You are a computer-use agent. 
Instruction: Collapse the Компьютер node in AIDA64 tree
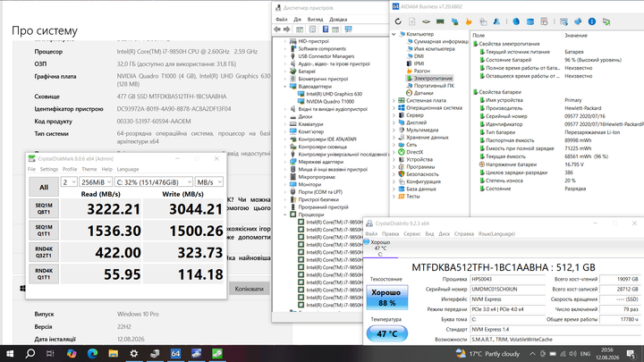394,34
